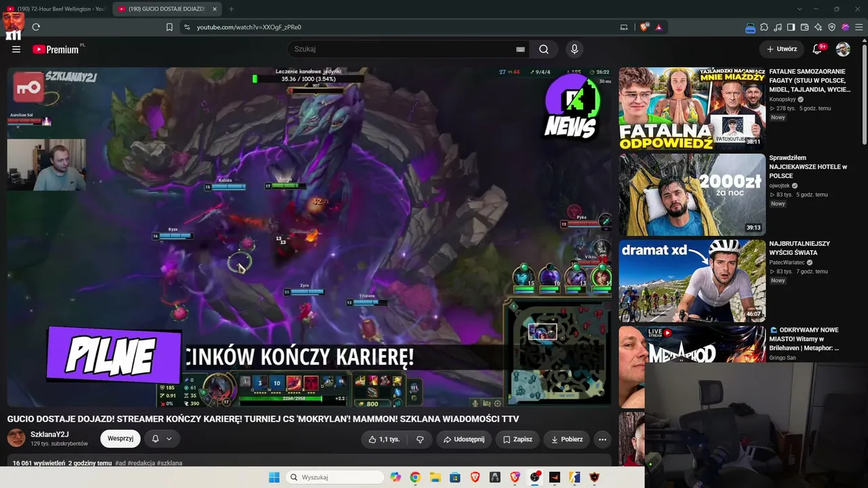This screenshot has width=868, height=488.
Task: Open more actions three-dot menu under video
Action: [602, 439]
